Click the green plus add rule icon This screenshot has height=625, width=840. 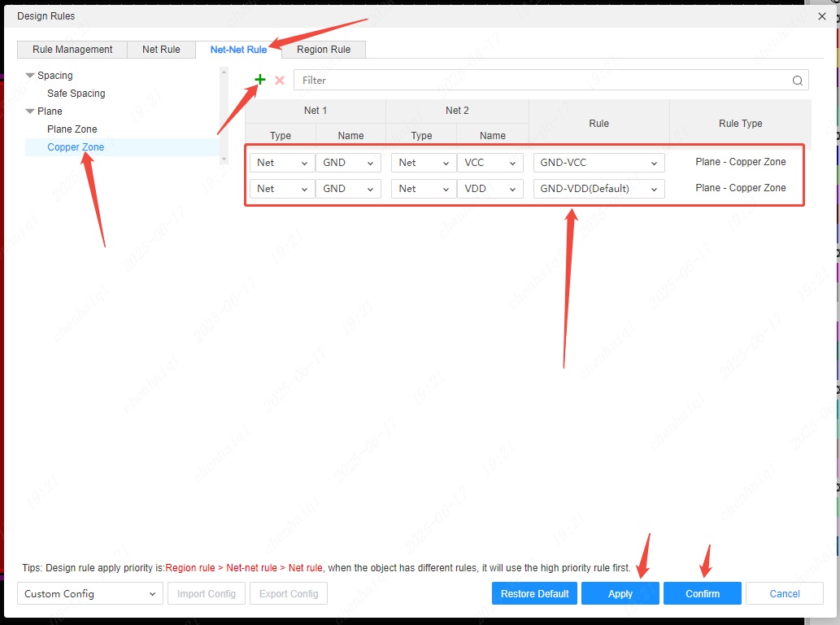260,80
